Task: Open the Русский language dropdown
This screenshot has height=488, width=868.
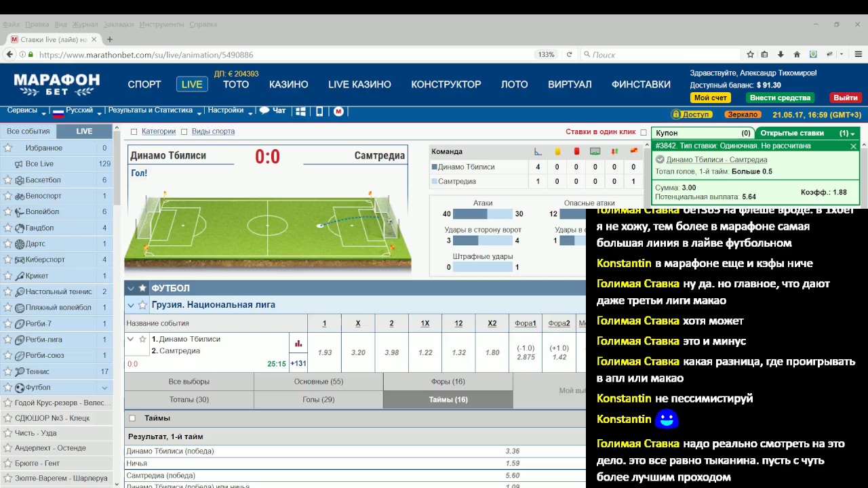Action: click(x=78, y=110)
